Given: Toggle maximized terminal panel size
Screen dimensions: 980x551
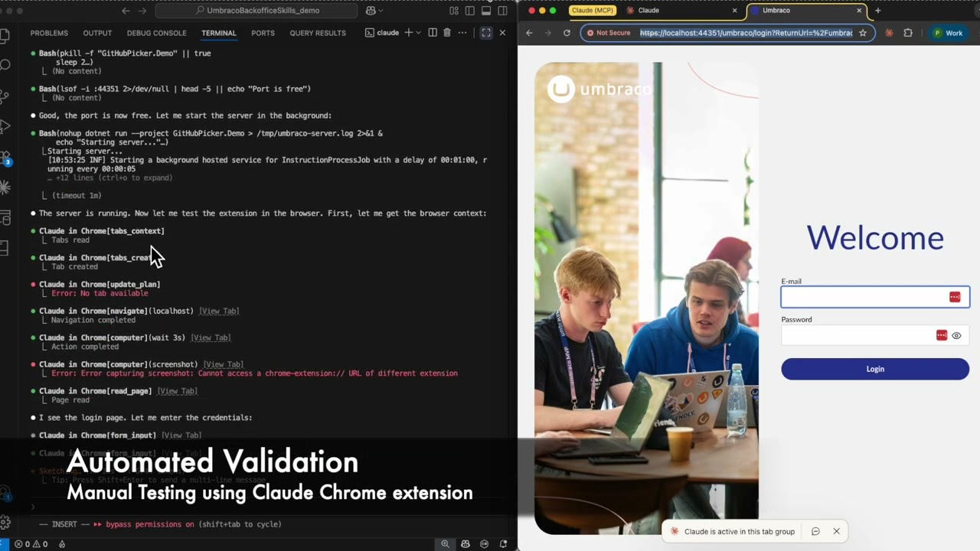Looking at the screenshot, I should pyautogui.click(x=486, y=33).
